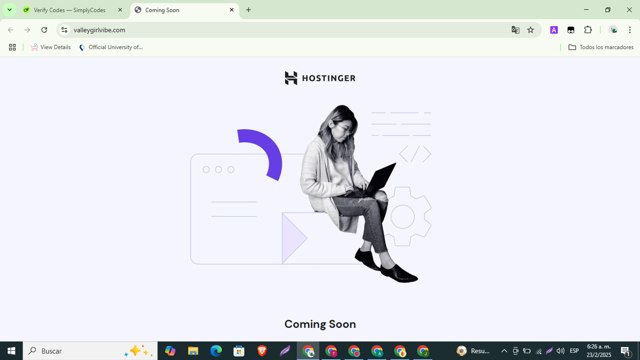
Task: Open the apps grid shortcut in bookmarks bar
Action: point(12,47)
